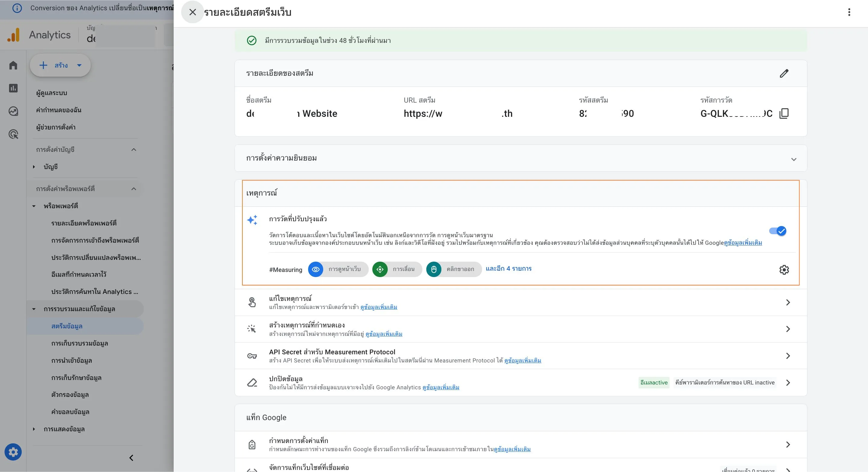Viewport: 868px width, 472px height.
Task: Open learn more link in enhanced measurement description
Action: 743,243
